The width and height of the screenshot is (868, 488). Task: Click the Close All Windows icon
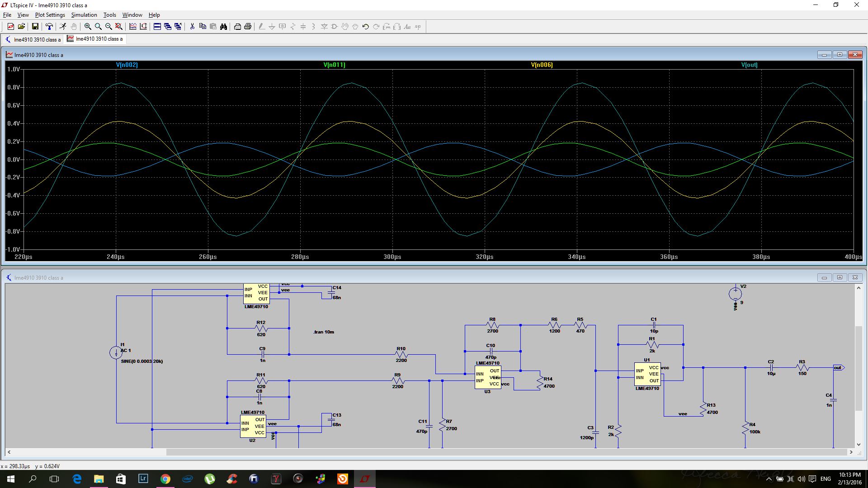(x=178, y=27)
